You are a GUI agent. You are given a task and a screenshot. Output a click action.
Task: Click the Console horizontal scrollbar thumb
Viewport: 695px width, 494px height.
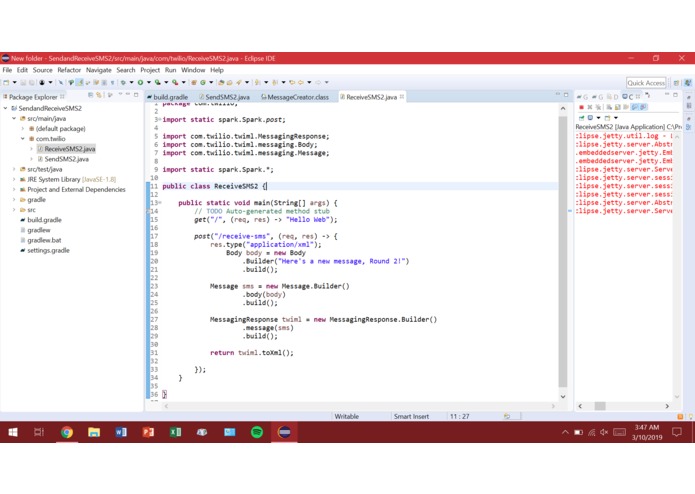[x=600, y=406]
